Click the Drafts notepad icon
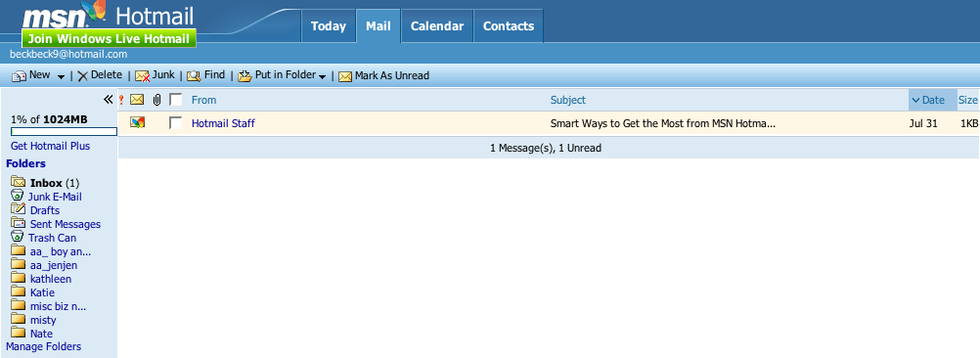This screenshot has width=980, height=358. coord(19,209)
